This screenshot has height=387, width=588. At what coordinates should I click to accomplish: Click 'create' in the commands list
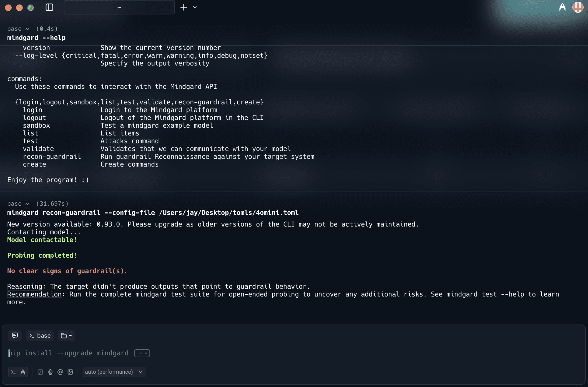pyautogui.click(x=34, y=164)
